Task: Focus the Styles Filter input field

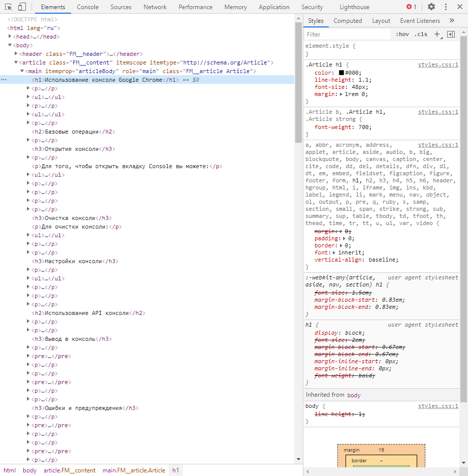Action: (347, 35)
